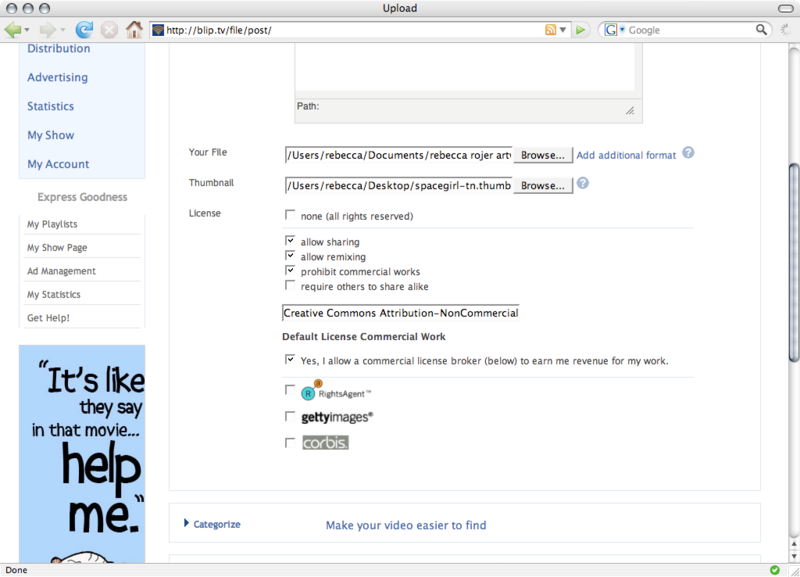
Task: Click Make your video easier to find
Action: point(406,525)
